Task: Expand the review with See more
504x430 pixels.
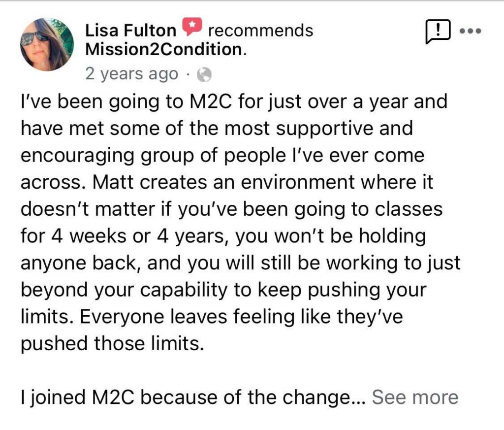Action: tap(415, 397)
